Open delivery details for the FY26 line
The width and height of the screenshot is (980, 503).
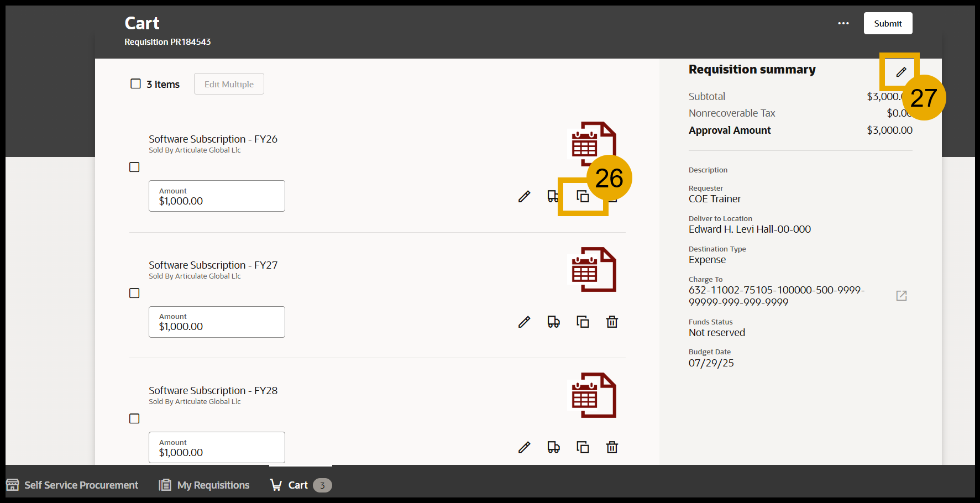(553, 196)
